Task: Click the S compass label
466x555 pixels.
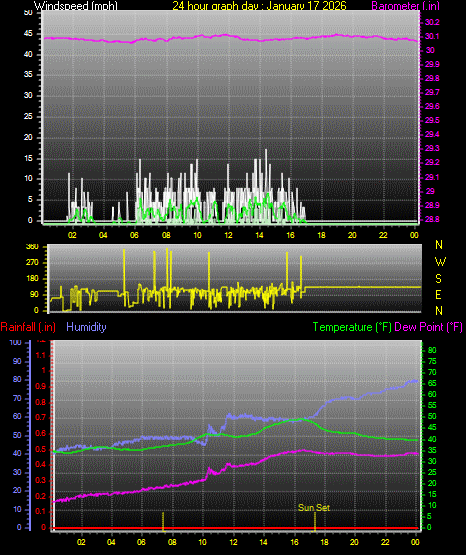Action: click(438, 279)
